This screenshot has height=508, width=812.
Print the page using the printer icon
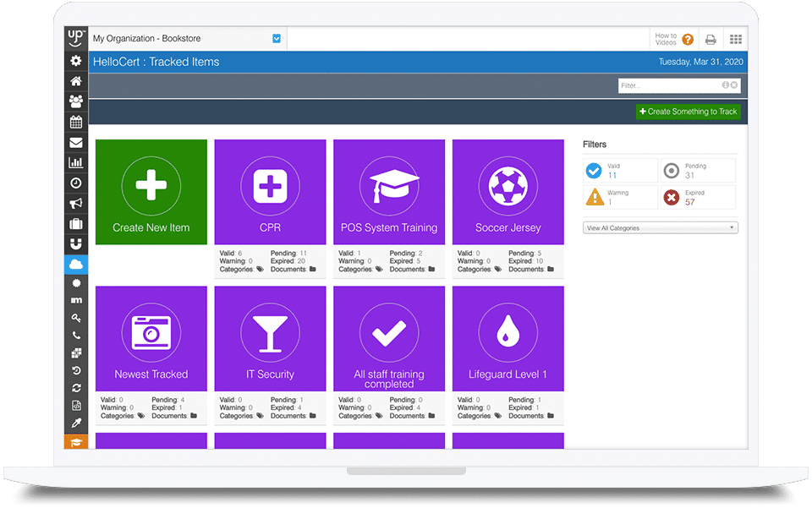[x=710, y=39]
